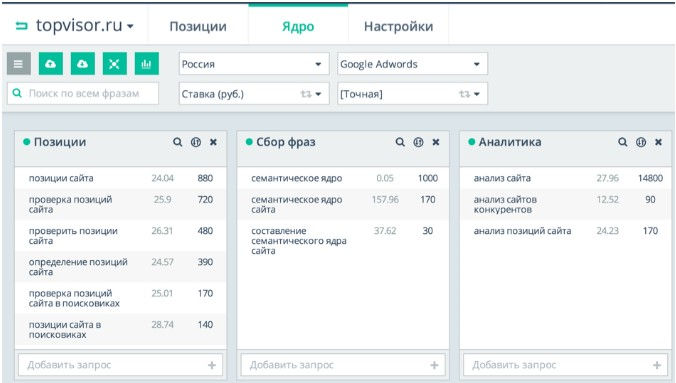Open the Россия region dropdown

point(254,64)
